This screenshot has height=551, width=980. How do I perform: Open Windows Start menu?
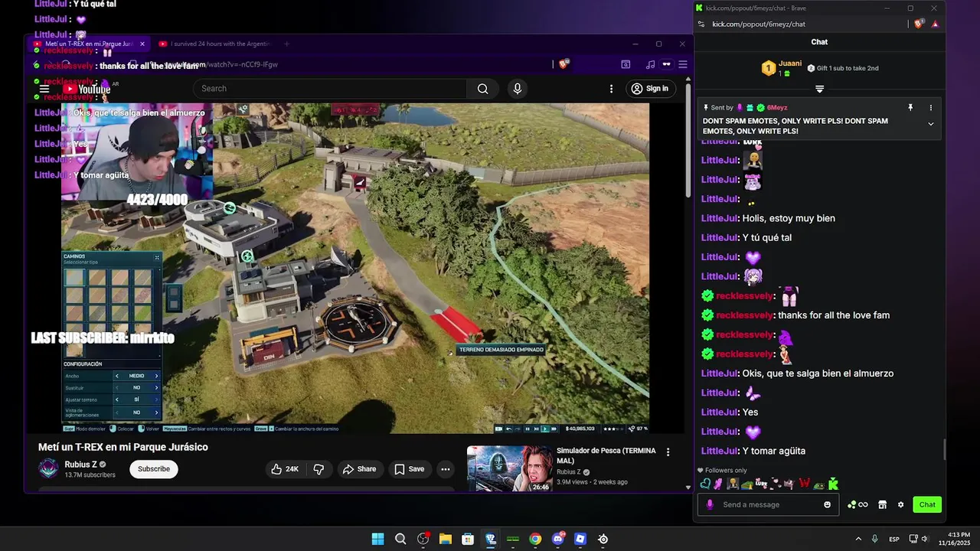coord(377,540)
